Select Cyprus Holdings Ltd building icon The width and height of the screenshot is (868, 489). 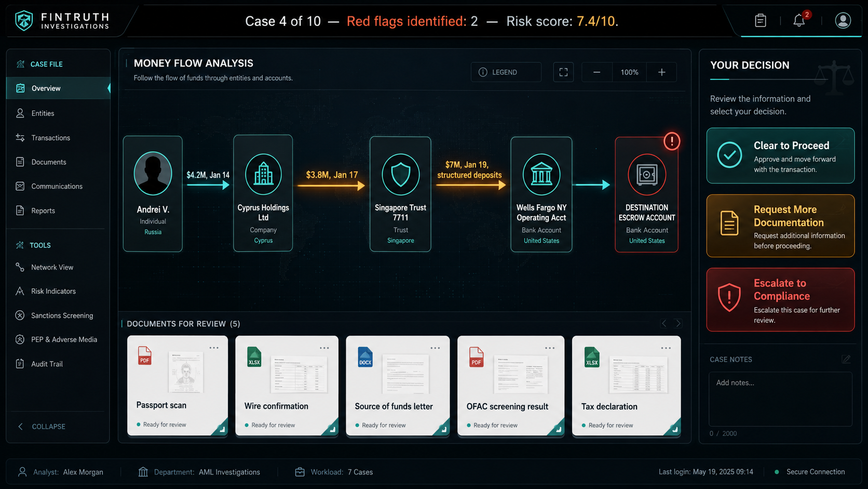click(263, 174)
